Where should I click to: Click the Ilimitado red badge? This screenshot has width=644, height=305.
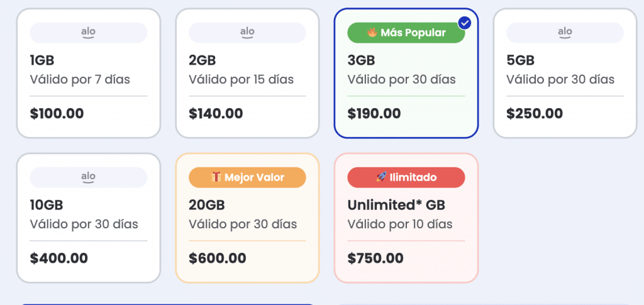[406, 177]
